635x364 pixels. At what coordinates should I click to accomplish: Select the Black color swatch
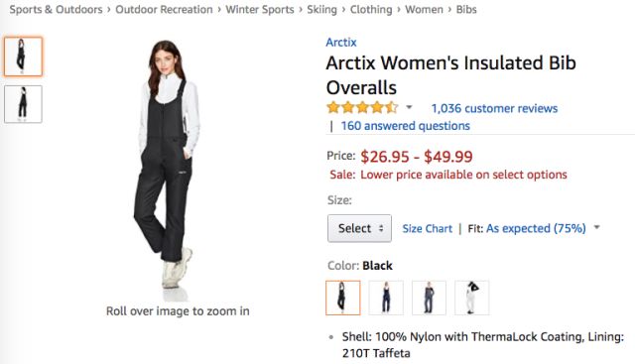click(x=342, y=298)
